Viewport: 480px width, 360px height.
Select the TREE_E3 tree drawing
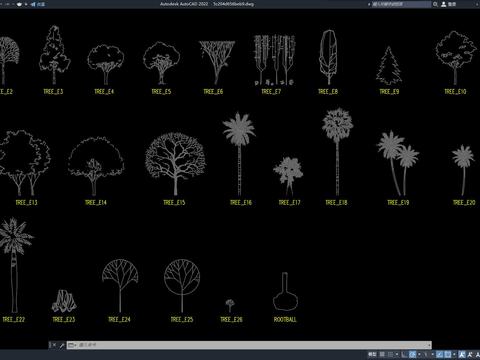pos(54,55)
